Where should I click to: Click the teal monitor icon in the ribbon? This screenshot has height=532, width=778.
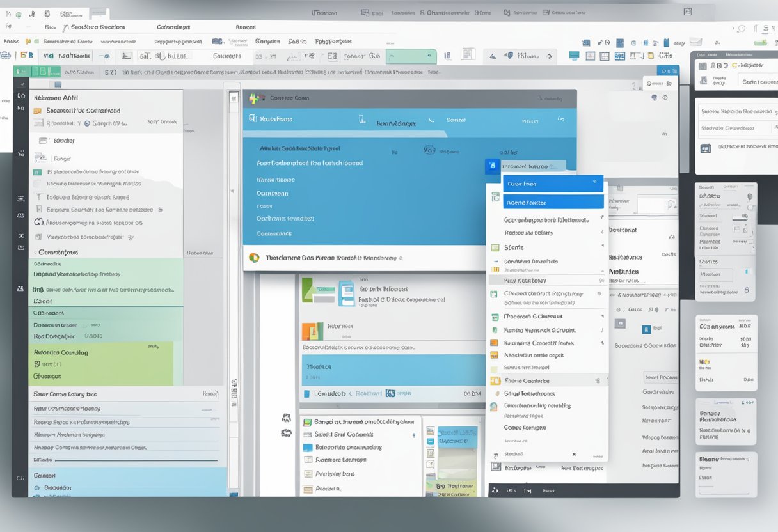(x=574, y=56)
